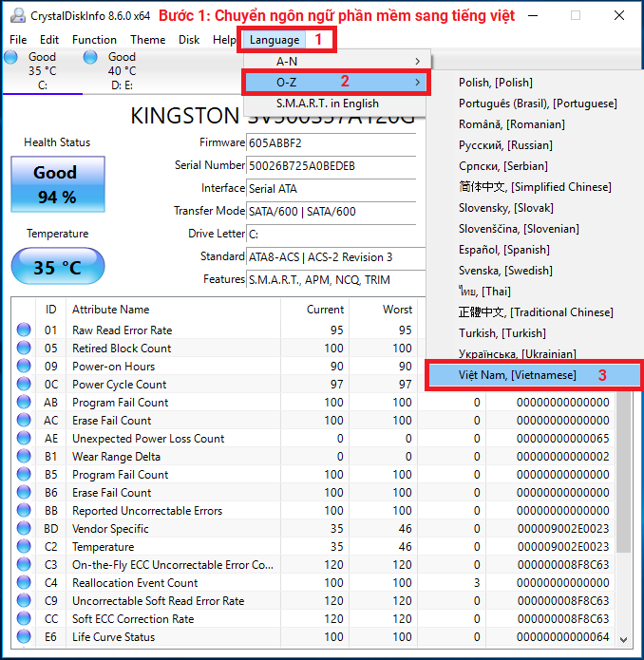This screenshot has width=644, height=660.
Task: Click status orb for Wear Range Delta
Action: point(24,456)
